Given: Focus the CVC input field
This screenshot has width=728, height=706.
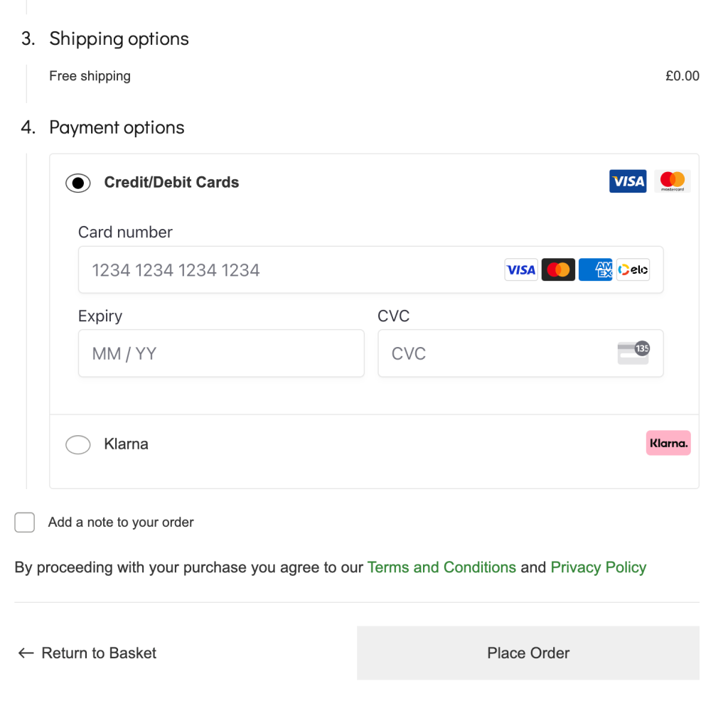Looking at the screenshot, I should pyautogui.click(x=520, y=353).
